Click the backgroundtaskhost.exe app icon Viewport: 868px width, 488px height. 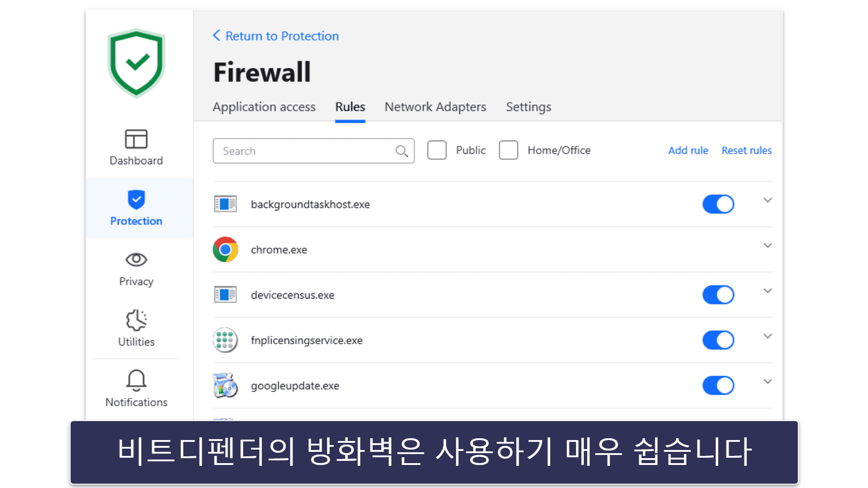(225, 204)
